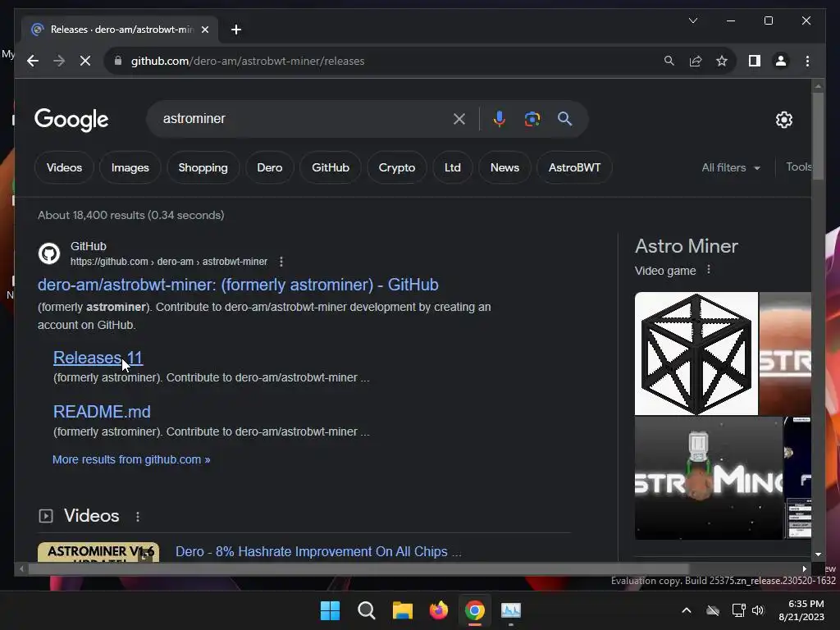
Task: Close the Releases dero-am tab
Action: (x=204, y=30)
